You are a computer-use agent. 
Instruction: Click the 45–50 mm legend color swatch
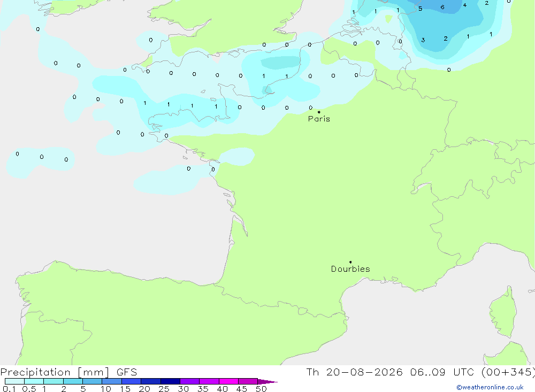click(248, 381)
